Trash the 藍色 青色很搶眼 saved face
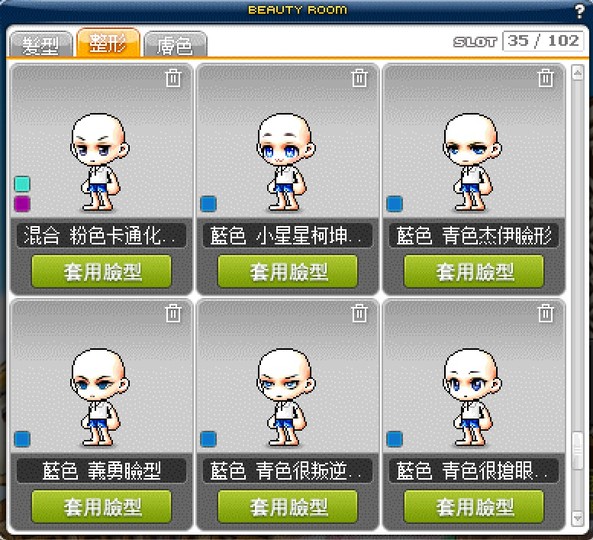This screenshot has height=540, width=593. click(546, 313)
